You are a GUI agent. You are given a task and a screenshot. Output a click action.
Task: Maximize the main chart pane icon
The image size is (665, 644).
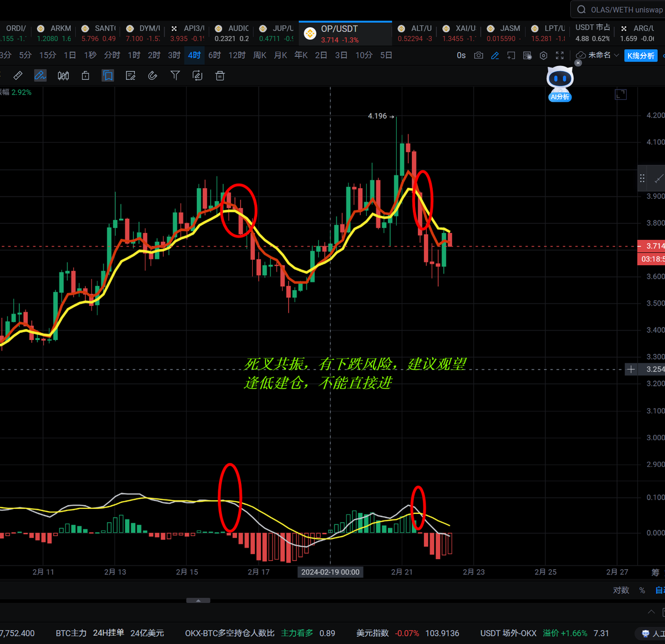621,95
